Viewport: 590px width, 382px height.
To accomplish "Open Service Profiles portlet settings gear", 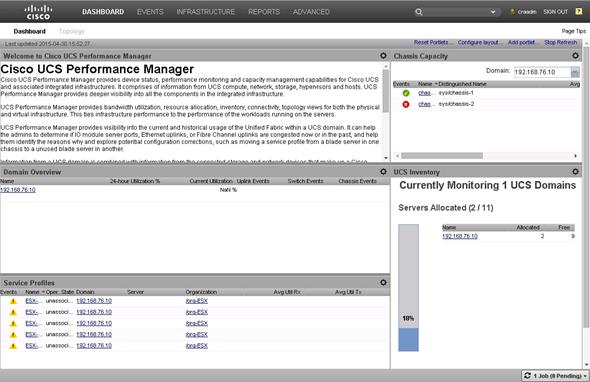I will (383, 282).
